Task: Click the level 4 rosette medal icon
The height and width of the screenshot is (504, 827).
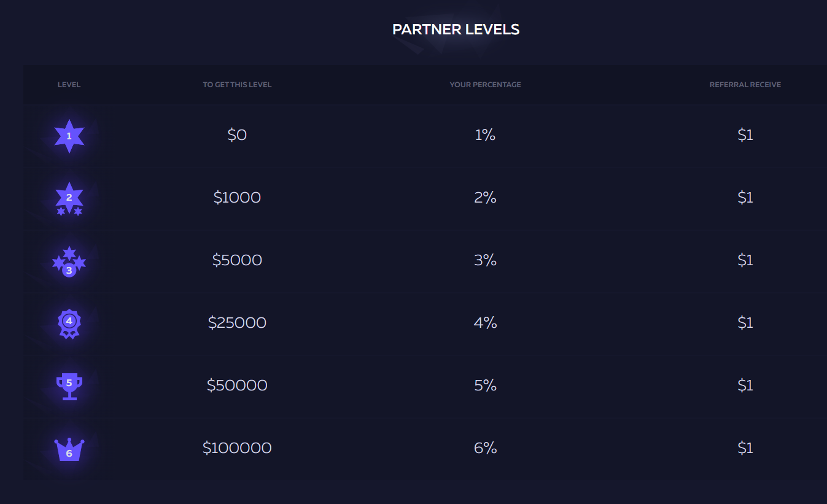Action: 69,323
